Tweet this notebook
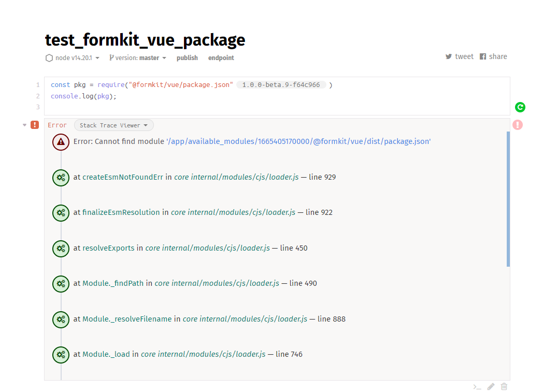This screenshot has width=543, height=392. pyautogui.click(x=460, y=56)
